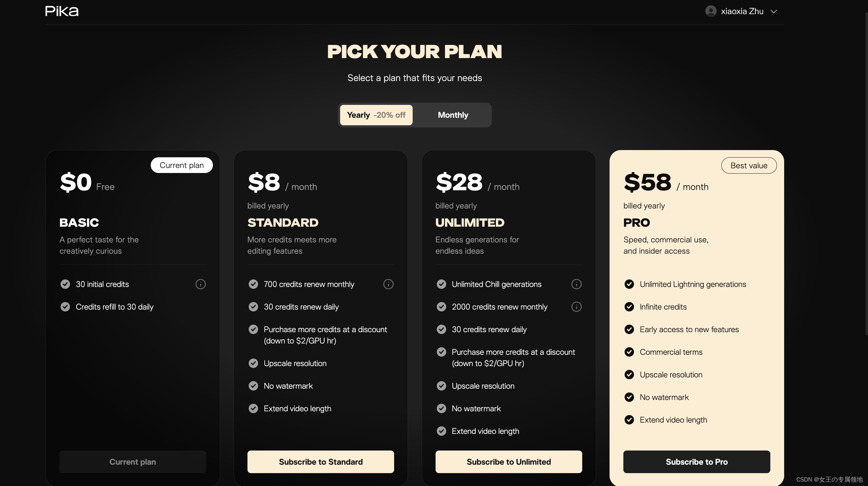Click the checkmark icon on Commercial terms feature
The width and height of the screenshot is (868, 486).
[628, 352]
